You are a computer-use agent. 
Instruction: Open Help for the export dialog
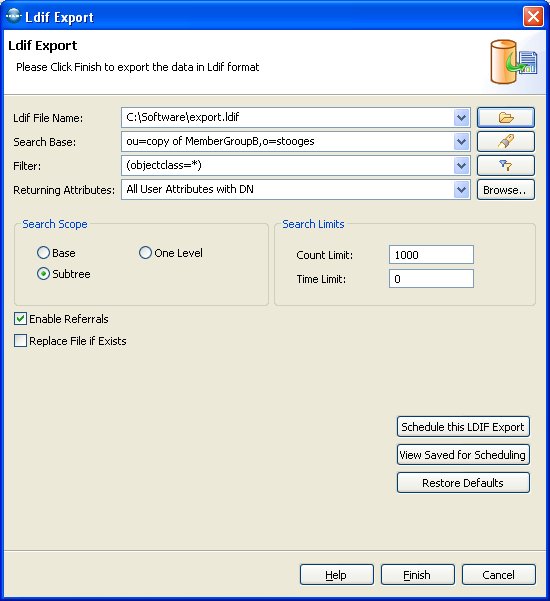click(337, 575)
